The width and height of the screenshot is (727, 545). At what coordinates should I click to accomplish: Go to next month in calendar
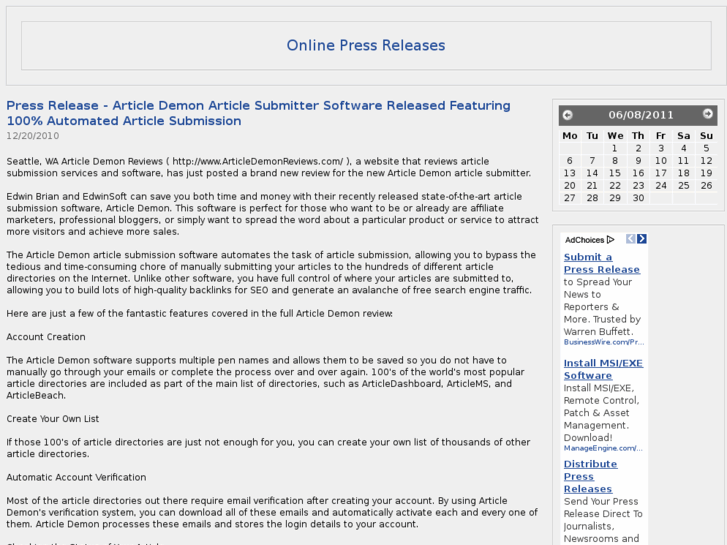click(708, 115)
